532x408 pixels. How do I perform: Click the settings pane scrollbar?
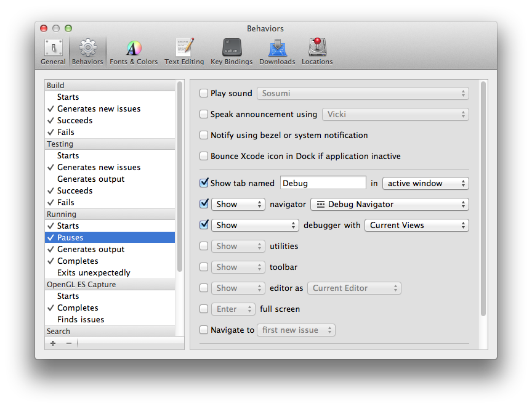483,198
